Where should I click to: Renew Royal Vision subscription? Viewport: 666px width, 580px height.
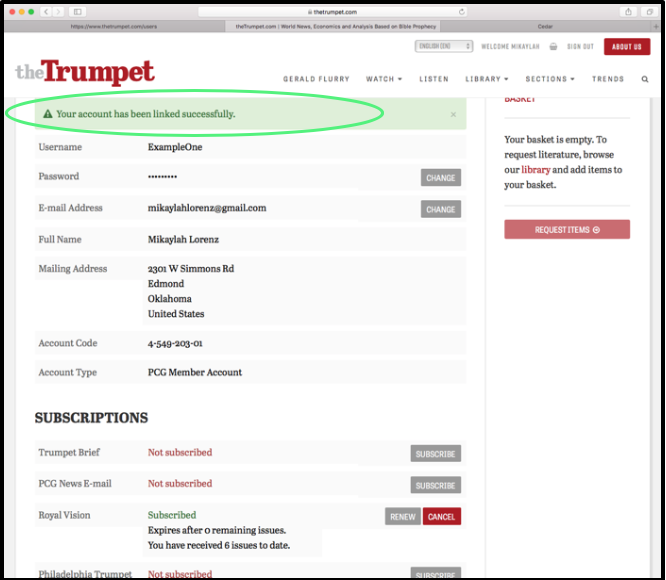pyautogui.click(x=403, y=517)
